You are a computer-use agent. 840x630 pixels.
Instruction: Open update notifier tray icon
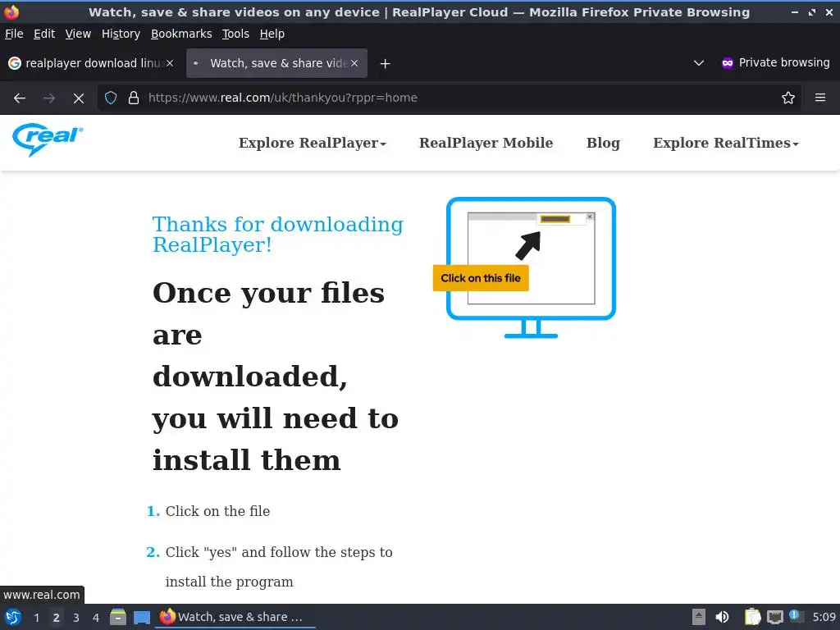click(x=796, y=617)
